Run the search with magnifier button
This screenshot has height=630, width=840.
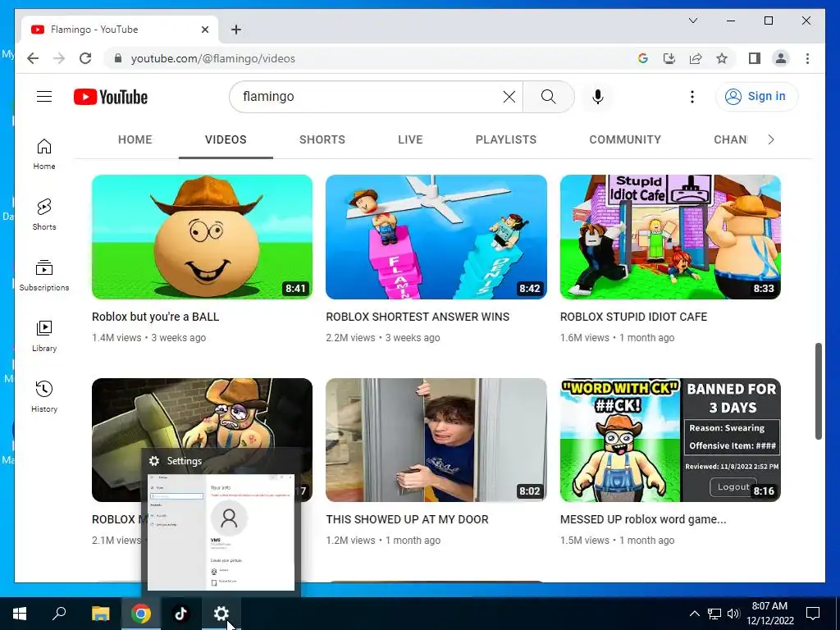point(548,97)
